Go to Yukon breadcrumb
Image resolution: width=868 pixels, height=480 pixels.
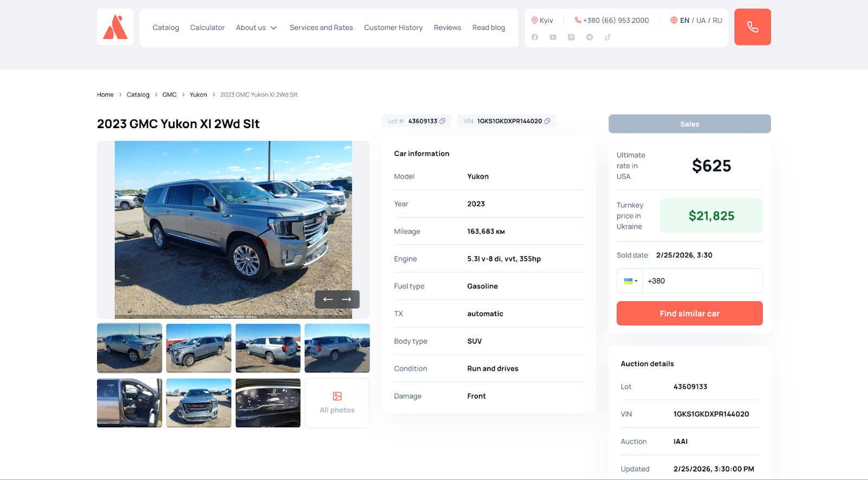tap(198, 94)
